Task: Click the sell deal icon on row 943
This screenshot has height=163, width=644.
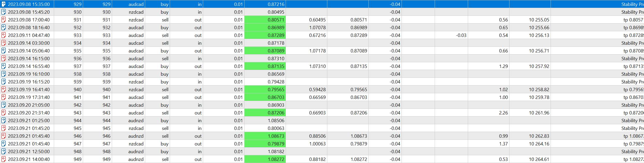Action: 4,113
